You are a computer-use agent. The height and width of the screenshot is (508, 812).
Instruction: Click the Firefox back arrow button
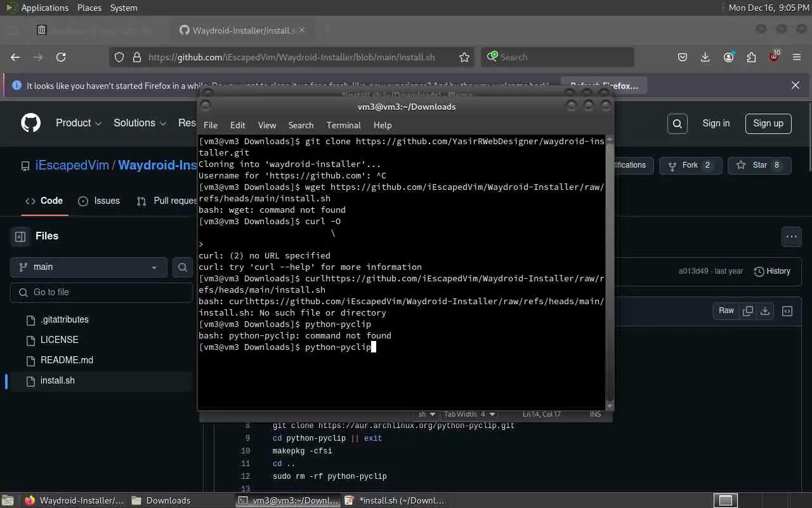(15, 57)
